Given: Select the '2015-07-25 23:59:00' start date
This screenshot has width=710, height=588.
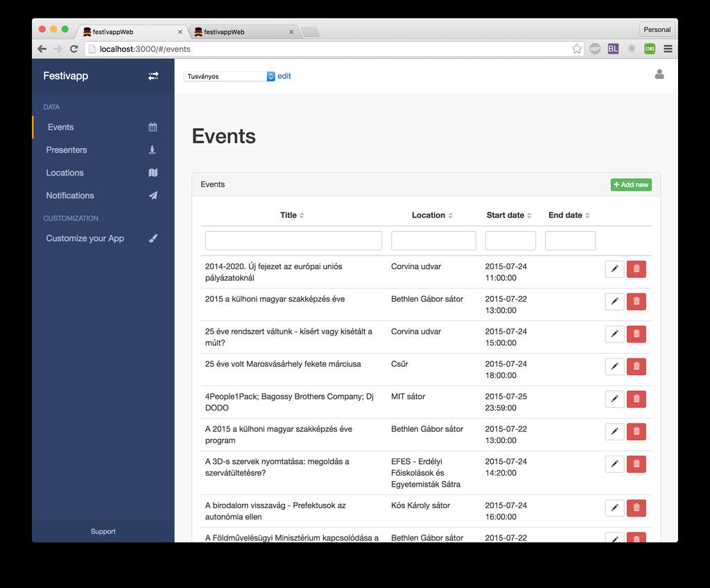Looking at the screenshot, I should click(505, 401).
